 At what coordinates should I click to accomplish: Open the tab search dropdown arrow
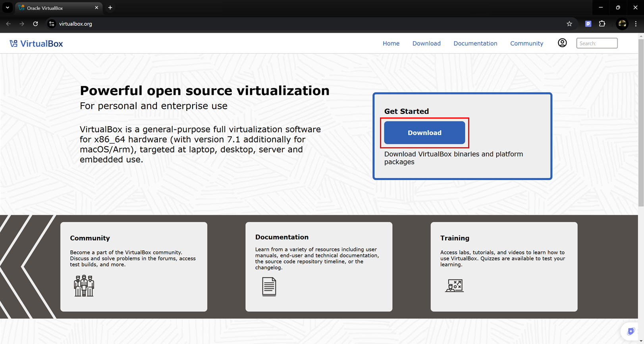7,8
